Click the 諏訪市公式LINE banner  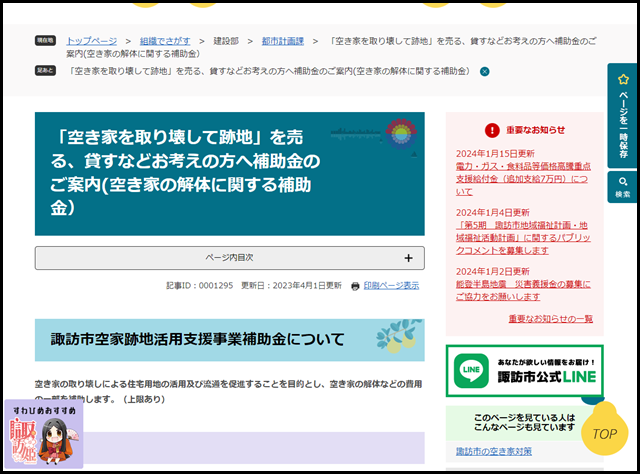pyautogui.click(x=524, y=371)
